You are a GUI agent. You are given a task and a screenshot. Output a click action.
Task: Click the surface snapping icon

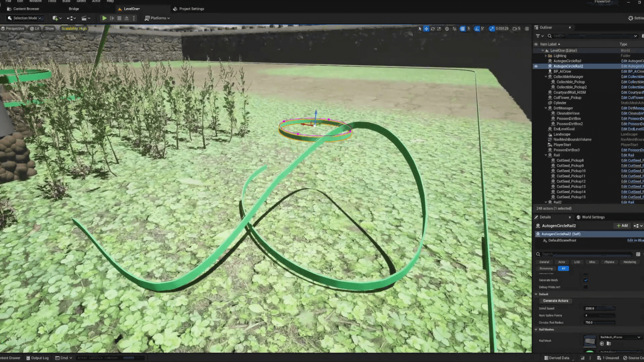tap(454, 29)
